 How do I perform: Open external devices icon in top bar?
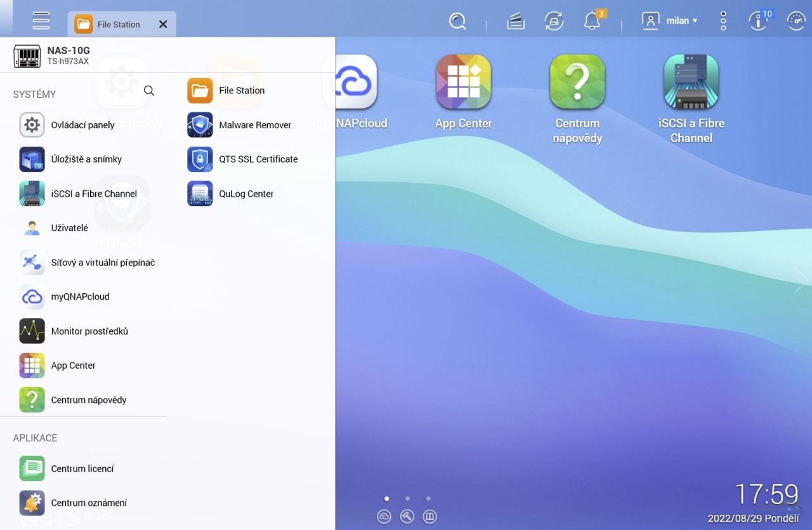pyautogui.click(x=554, y=21)
